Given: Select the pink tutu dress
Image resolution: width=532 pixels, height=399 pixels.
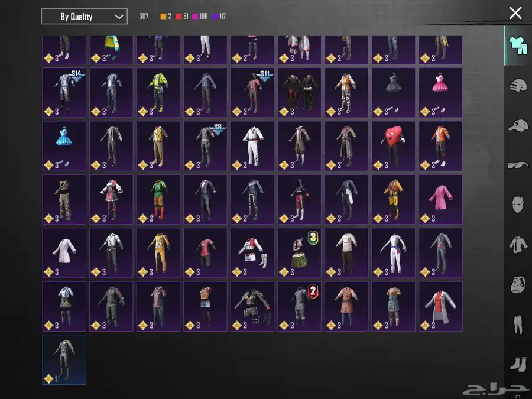Looking at the screenshot, I should [x=440, y=93].
